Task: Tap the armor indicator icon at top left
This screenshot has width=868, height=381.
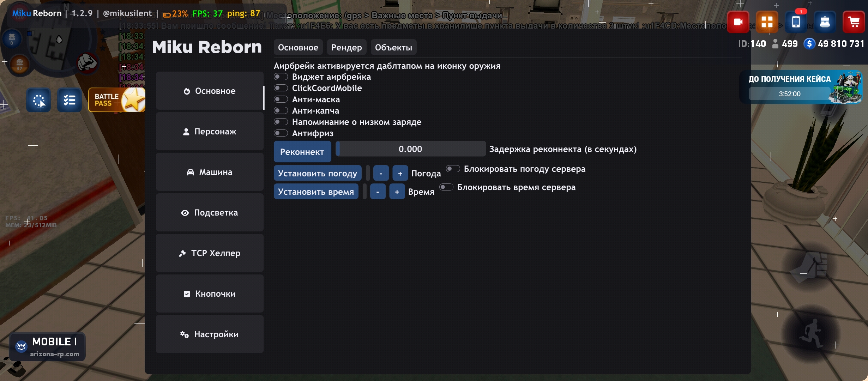Action: click(12, 38)
